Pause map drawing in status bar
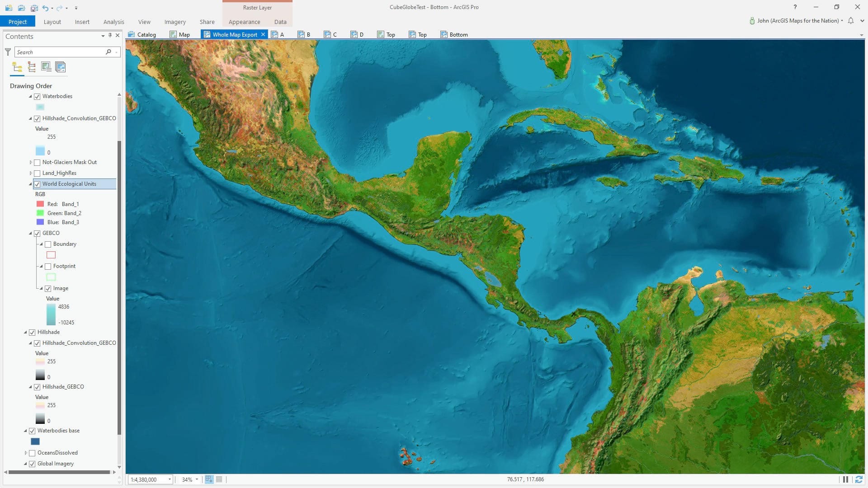Image resolution: width=868 pixels, height=488 pixels. coord(845,479)
